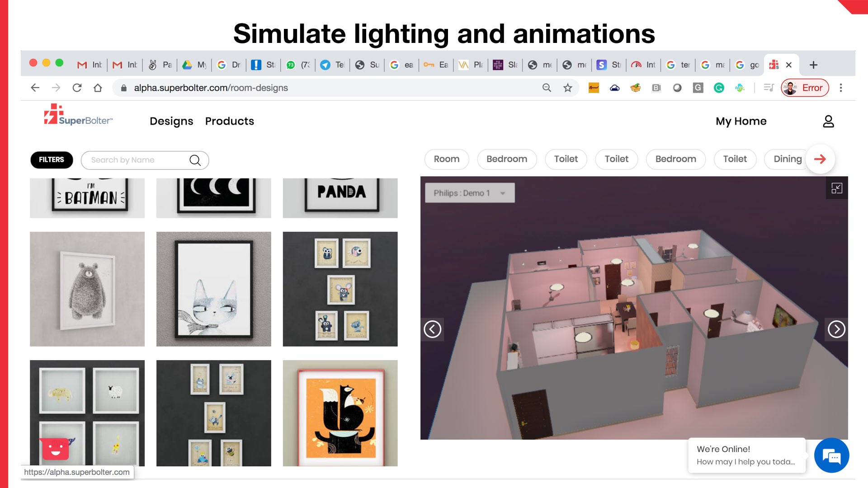Open the Philips Demo 1 dropdown

(x=469, y=193)
